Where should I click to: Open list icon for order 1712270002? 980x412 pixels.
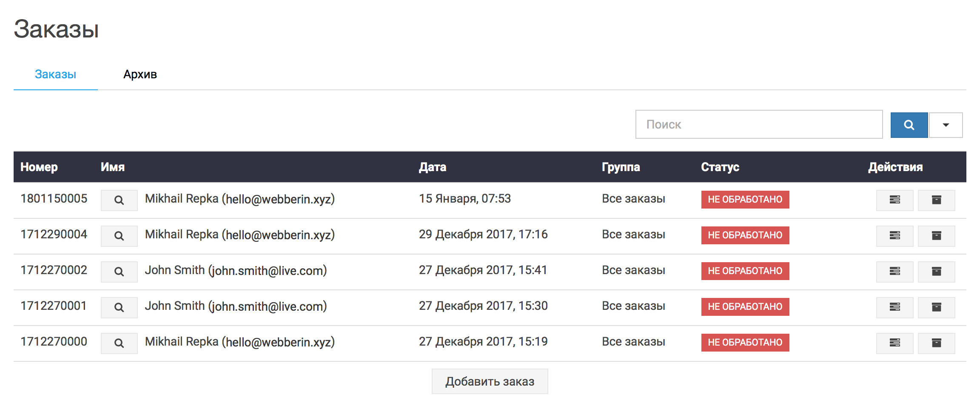895,272
